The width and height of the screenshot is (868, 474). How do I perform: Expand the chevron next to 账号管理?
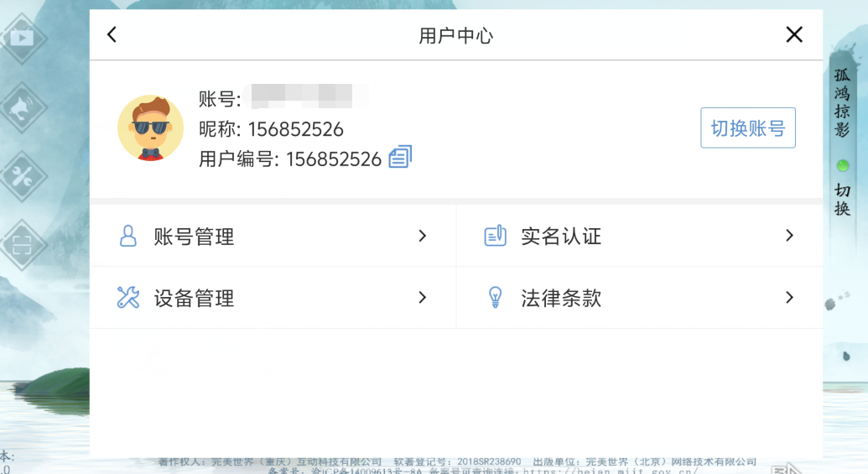[423, 236]
